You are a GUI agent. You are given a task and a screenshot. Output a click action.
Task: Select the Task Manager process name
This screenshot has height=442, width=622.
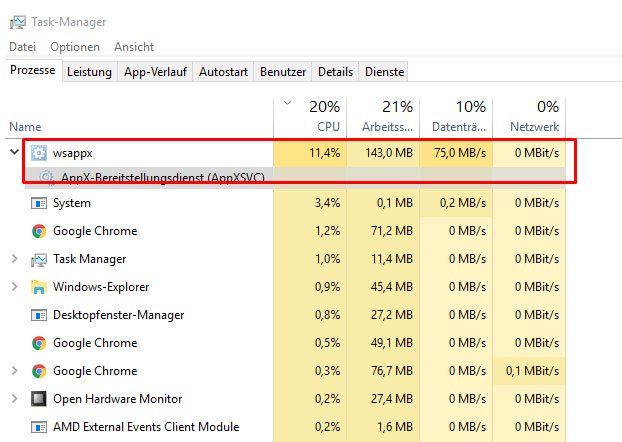[90, 259]
